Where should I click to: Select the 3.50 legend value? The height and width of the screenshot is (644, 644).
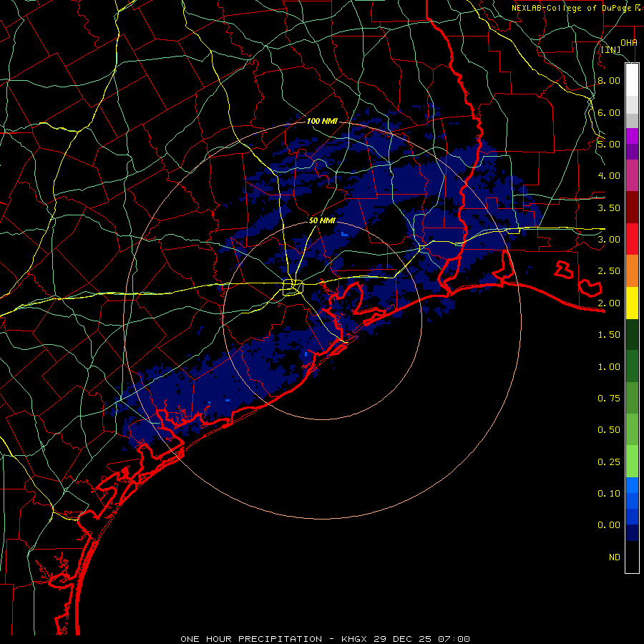[x=609, y=208]
